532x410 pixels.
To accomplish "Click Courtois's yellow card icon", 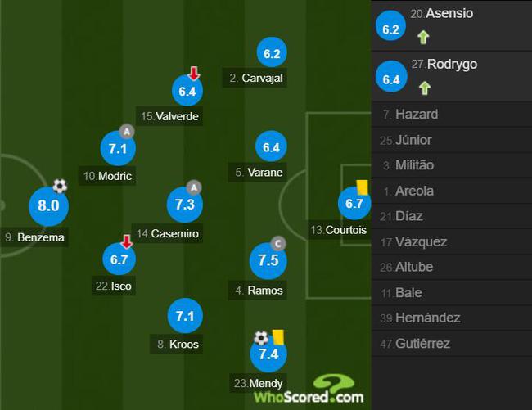I will tap(362, 187).
